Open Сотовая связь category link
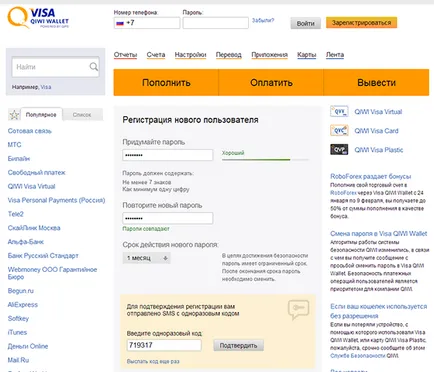 30,131
